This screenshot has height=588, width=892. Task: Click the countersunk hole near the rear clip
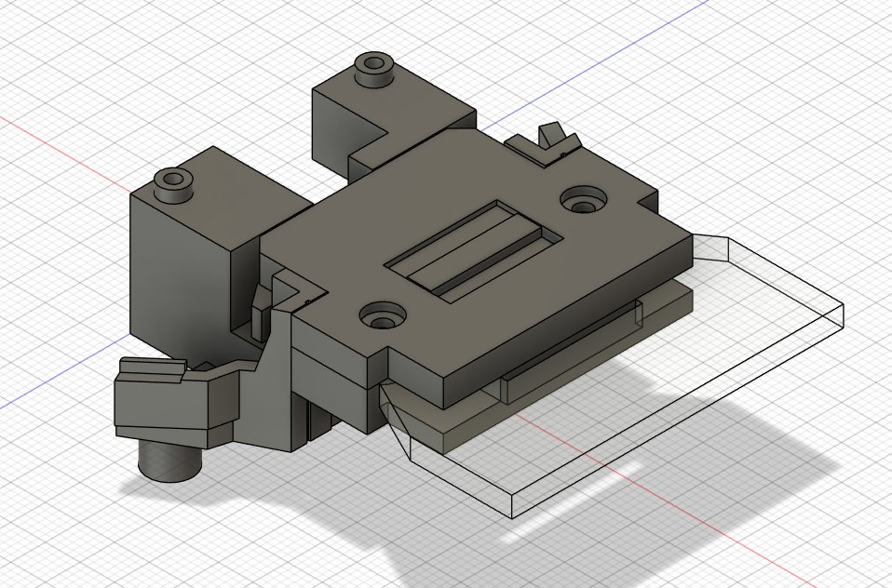(x=584, y=200)
